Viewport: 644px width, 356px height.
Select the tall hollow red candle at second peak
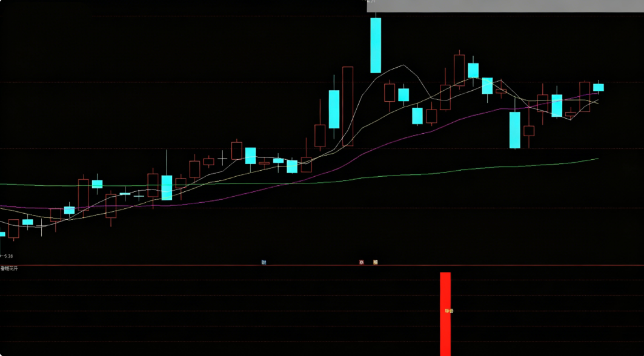pyautogui.click(x=459, y=70)
